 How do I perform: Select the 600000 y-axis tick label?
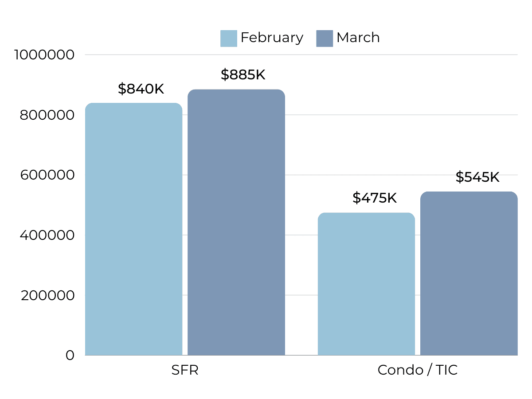point(47,175)
